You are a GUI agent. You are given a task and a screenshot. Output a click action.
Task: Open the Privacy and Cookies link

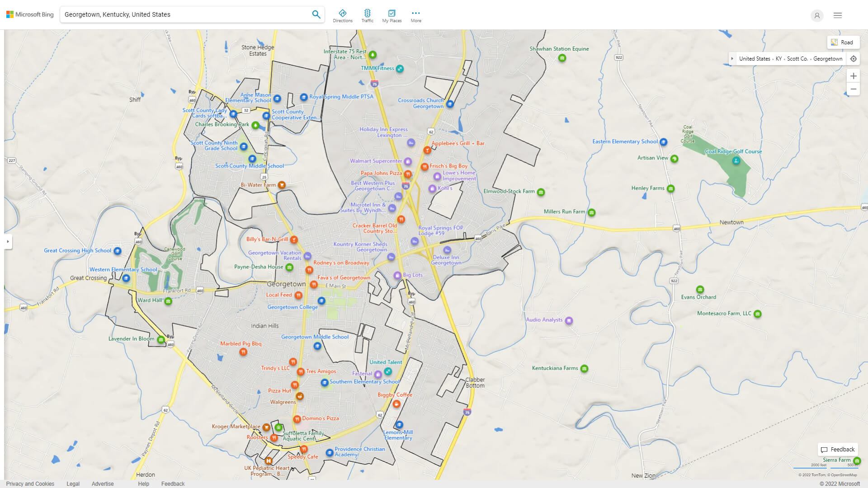point(30,483)
